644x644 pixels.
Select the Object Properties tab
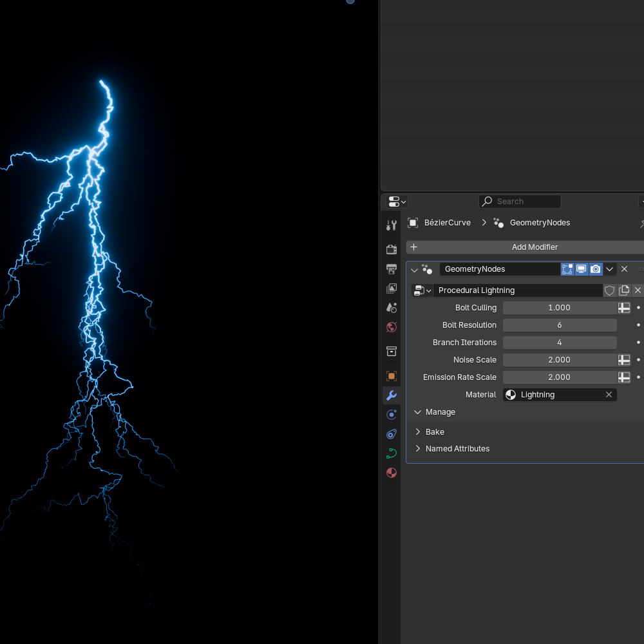click(391, 375)
